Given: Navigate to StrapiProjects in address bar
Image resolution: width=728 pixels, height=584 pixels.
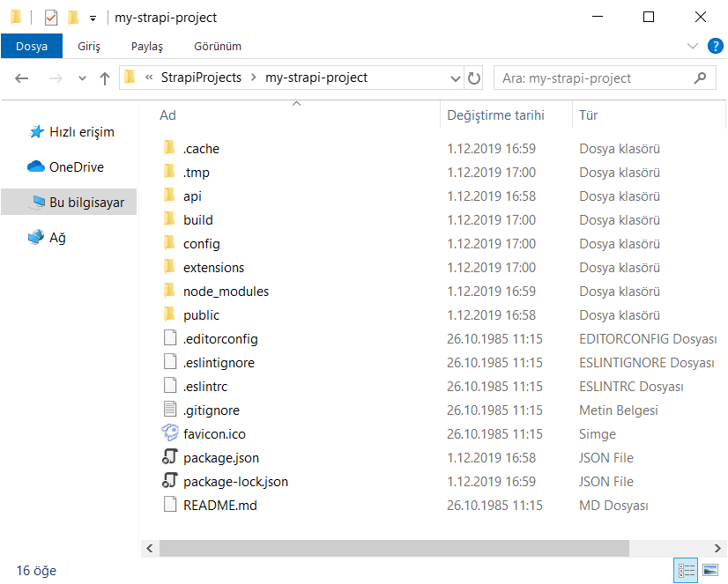Looking at the screenshot, I should coord(201,78).
